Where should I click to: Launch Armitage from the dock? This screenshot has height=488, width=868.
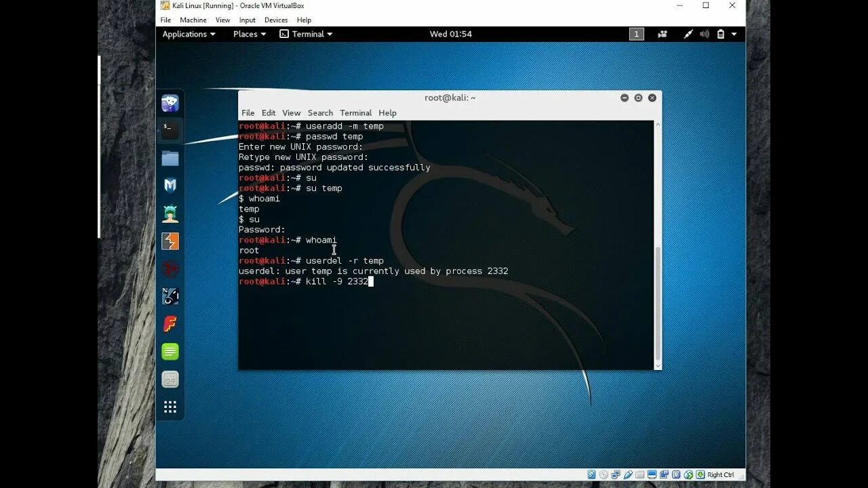pyautogui.click(x=170, y=213)
